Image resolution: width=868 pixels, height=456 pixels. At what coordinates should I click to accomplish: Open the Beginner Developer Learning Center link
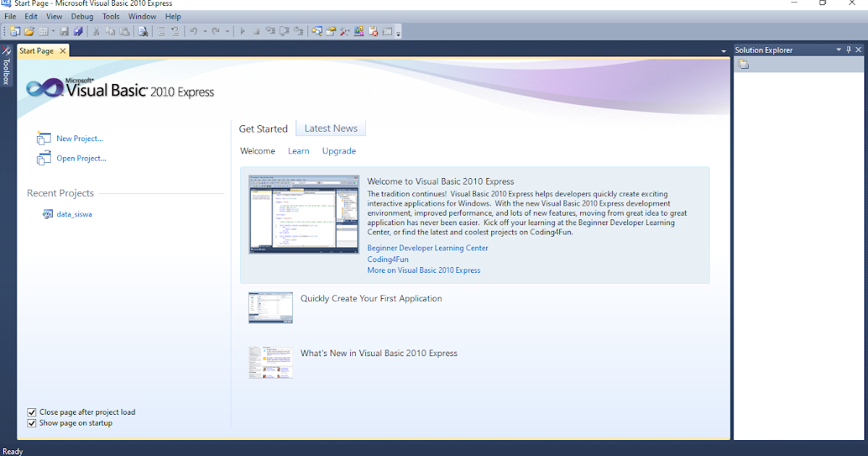click(x=427, y=248)
